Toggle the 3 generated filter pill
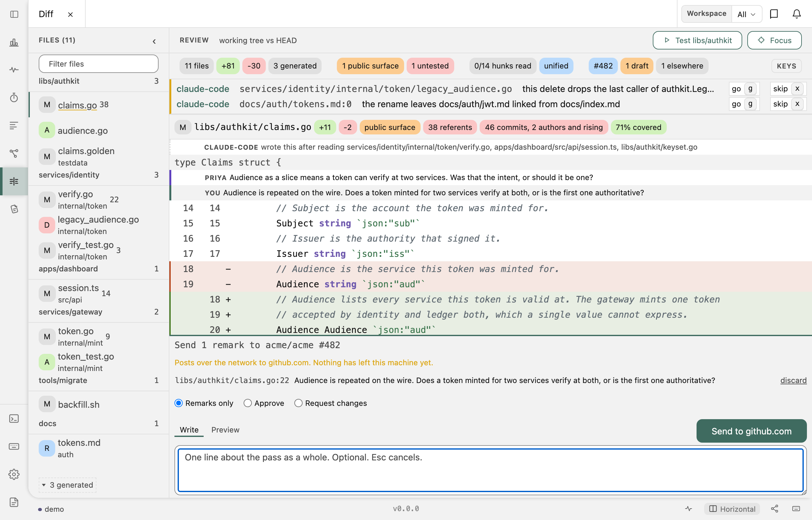 (x=295, y=66)
